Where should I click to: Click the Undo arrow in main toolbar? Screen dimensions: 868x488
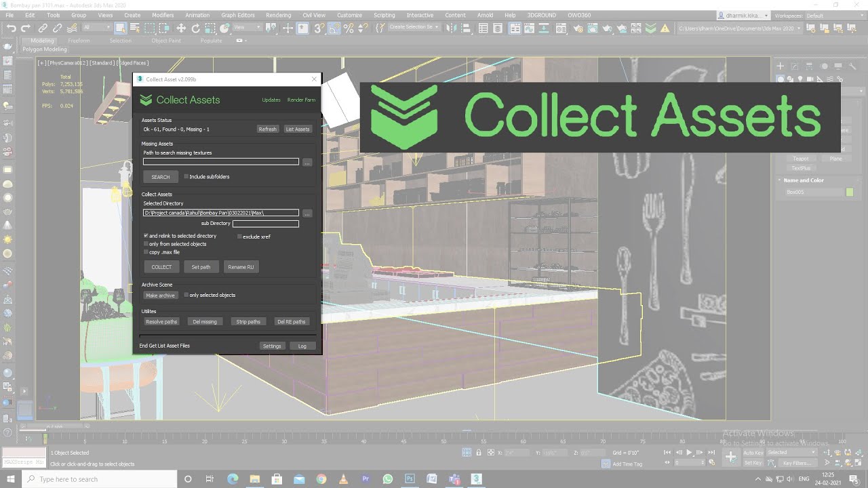click(12, 28)
